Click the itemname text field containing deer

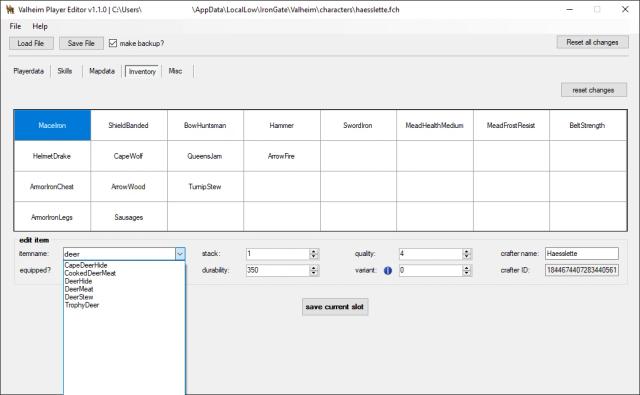[120, 254]
